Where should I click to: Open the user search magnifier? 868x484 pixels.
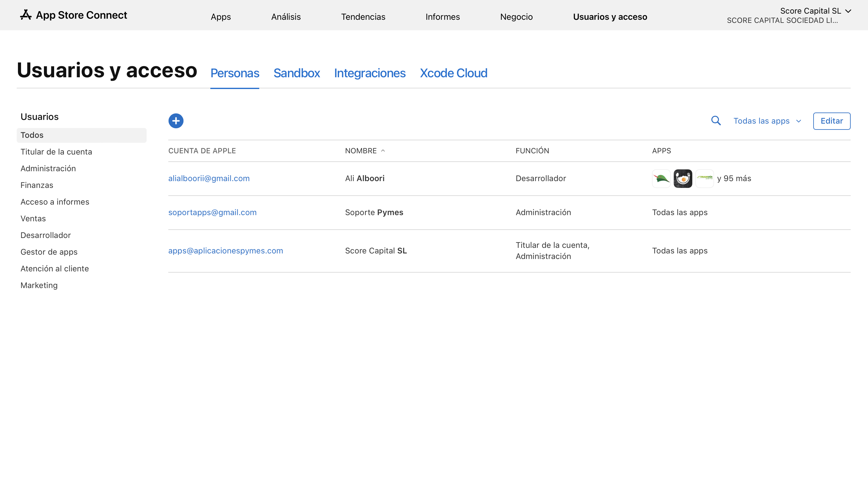pyautogui.click(x=716, y=121)
